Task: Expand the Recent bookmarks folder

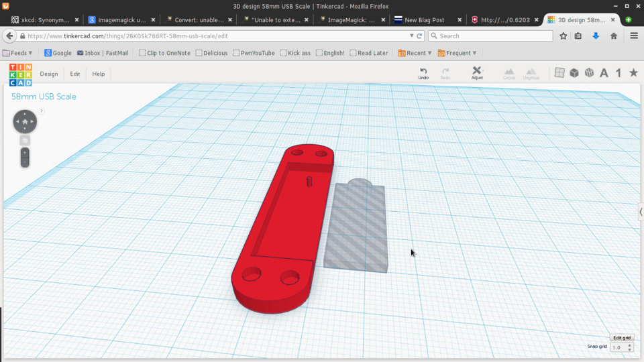Action: 415,53
